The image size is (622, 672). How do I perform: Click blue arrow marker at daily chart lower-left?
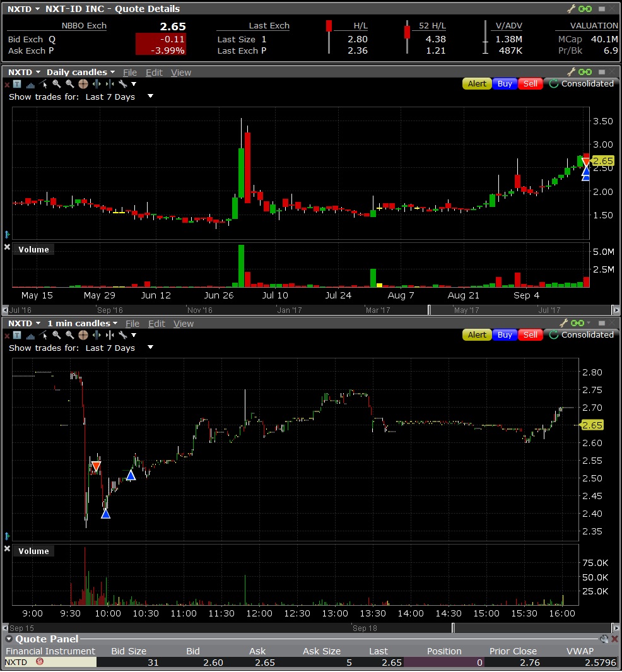pyautogui.click(x=8, y=235)
